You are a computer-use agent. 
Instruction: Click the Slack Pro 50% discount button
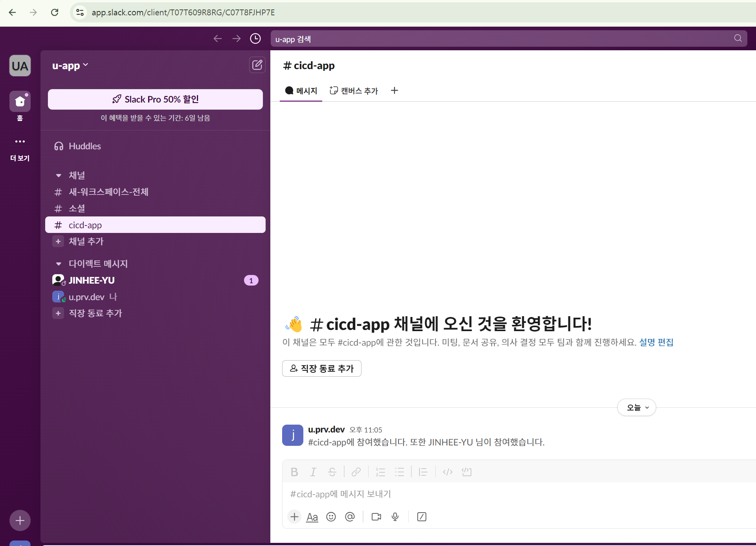(155, 99)
